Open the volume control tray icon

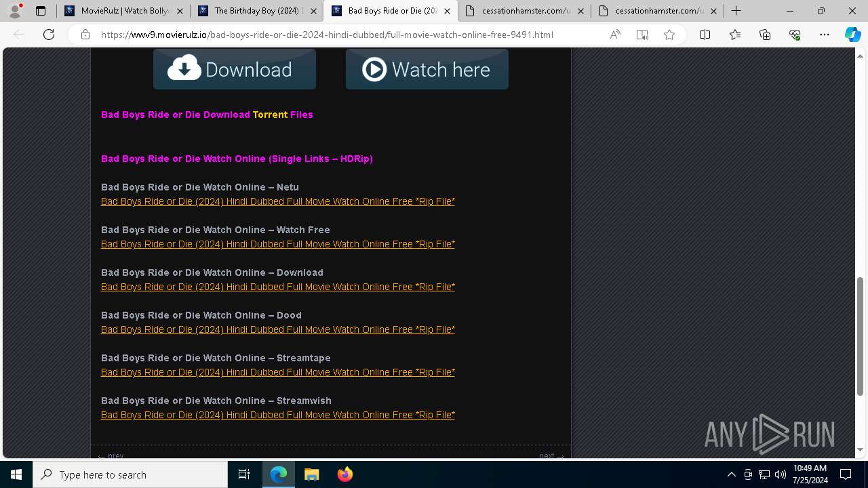(781, 474)
